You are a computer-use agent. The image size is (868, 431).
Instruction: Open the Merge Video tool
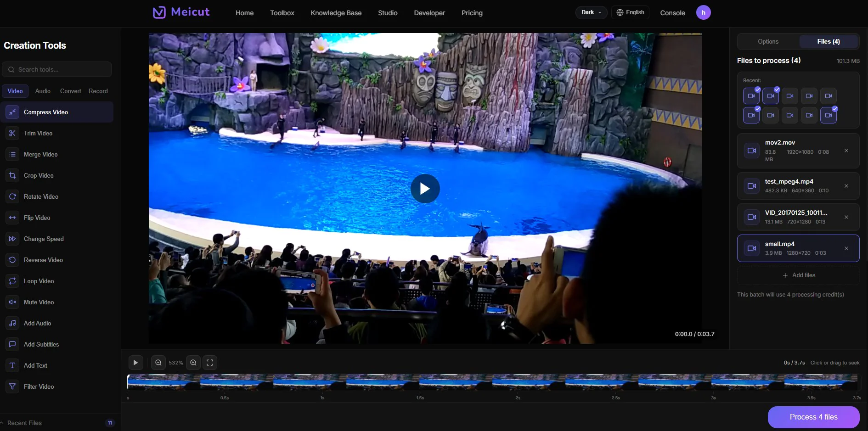pyautogui.click(x=57, y=154)
